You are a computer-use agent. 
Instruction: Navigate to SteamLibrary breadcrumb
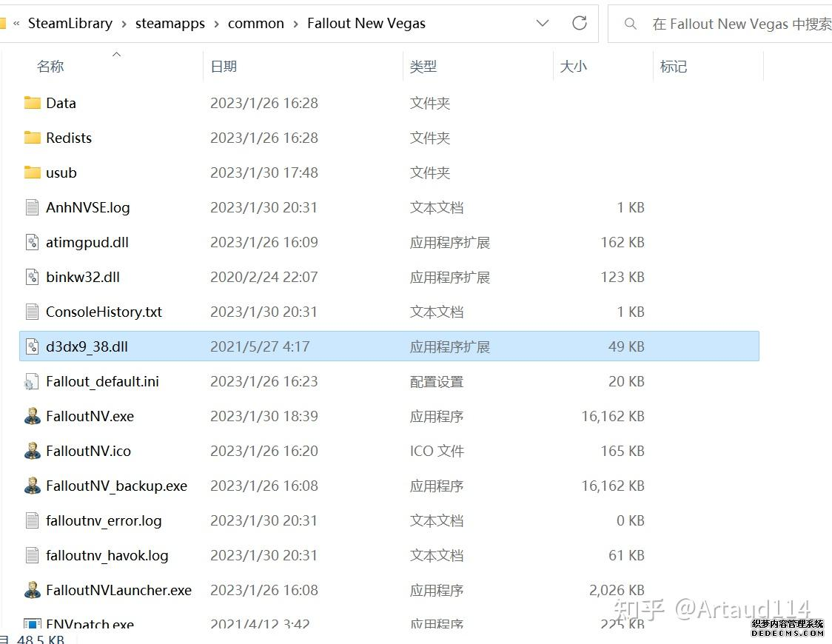coord(70,24)
